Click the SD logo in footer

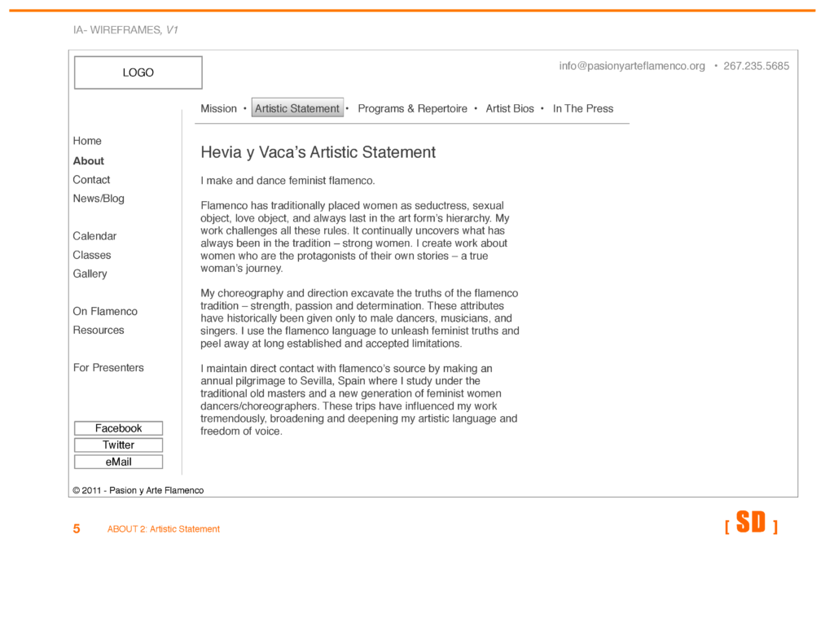(x=750, y=524)
